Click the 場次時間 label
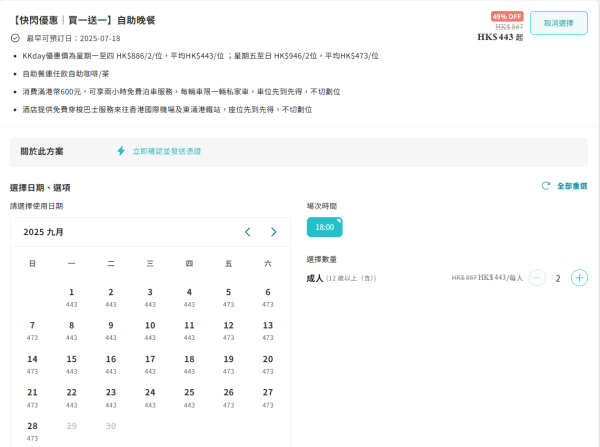The width and height of the screenshot is (600, 447). [322, 206]
